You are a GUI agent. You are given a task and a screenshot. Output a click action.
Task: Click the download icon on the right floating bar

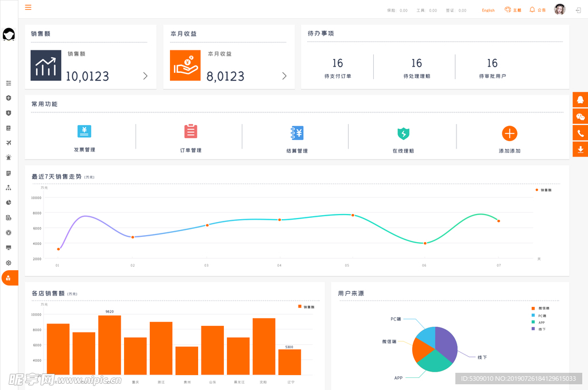click(x=580, y=150)
